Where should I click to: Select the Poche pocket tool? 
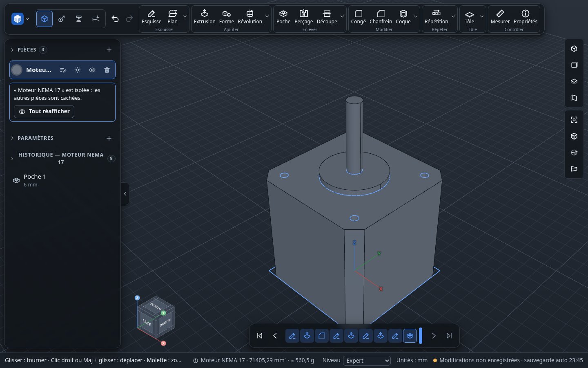coord(283,17)
